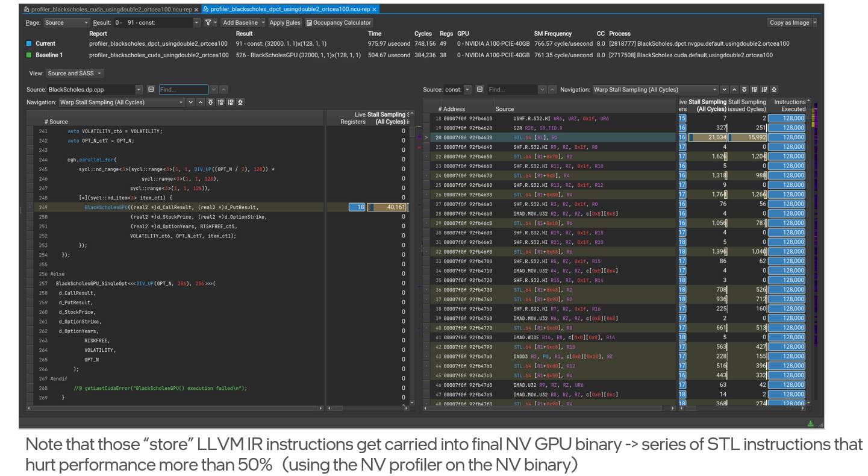Screen dimensions: 868x476
Task: Expand the Add Baseline dropdown arrow
Action: pyautogui.click(x=263, y=23)
